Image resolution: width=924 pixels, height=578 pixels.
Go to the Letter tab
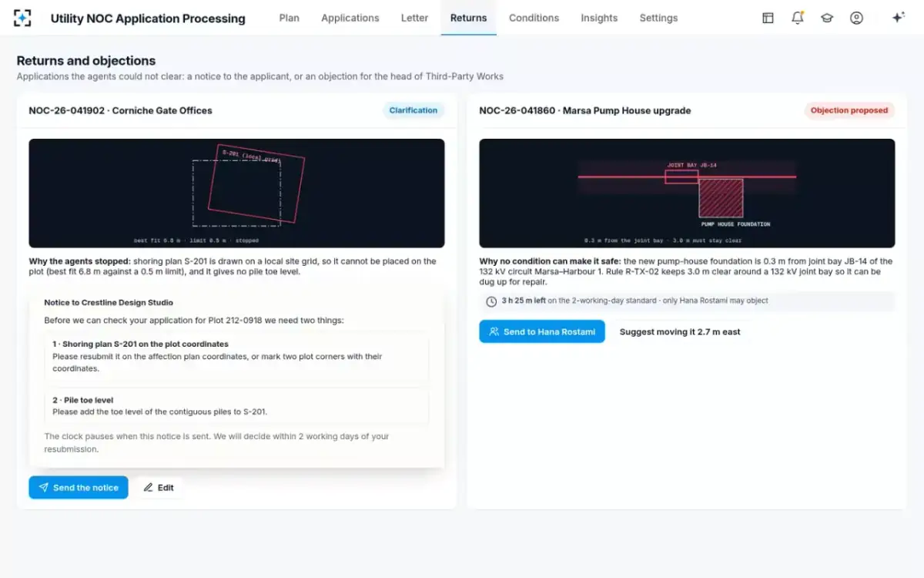point(414,18)
